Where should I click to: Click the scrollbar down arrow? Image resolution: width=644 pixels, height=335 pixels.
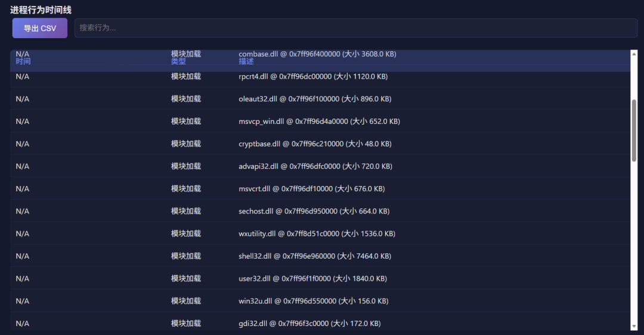tap(634, 327)
